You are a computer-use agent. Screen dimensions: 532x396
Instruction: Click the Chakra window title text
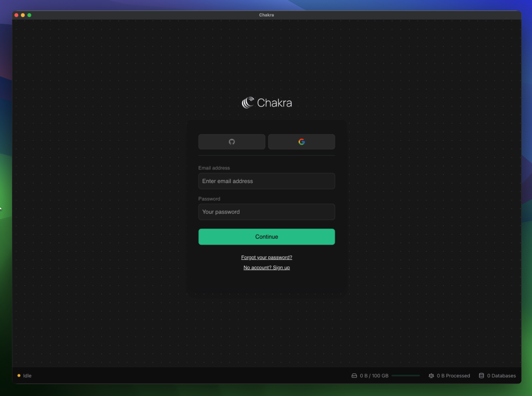click(266, 15)
